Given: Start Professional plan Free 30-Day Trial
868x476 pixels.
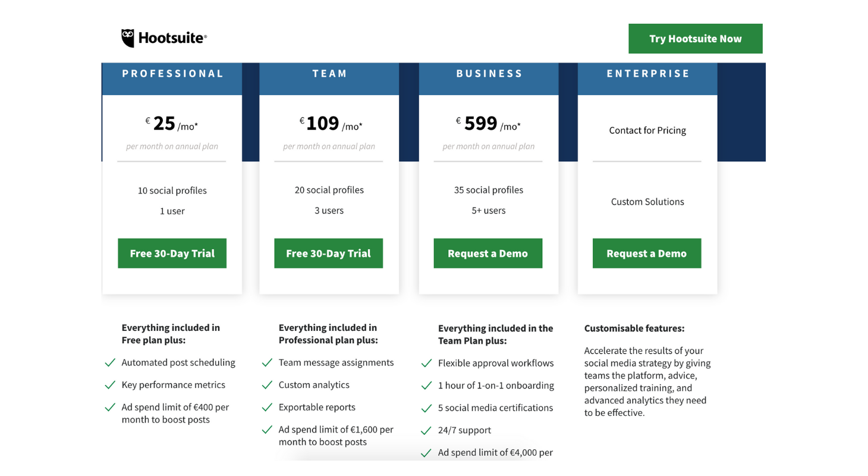Looking at the screenshot, I should tap(172, 253).
